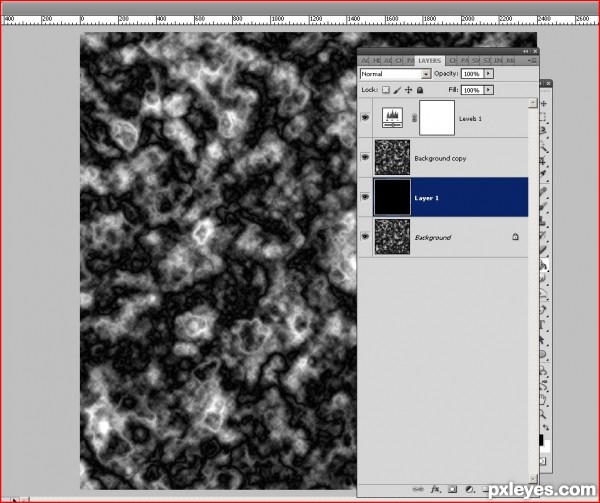This screenshot has width=600, height=503.
Task: Select the Crop tool in the toolbox
Action: 543,161
